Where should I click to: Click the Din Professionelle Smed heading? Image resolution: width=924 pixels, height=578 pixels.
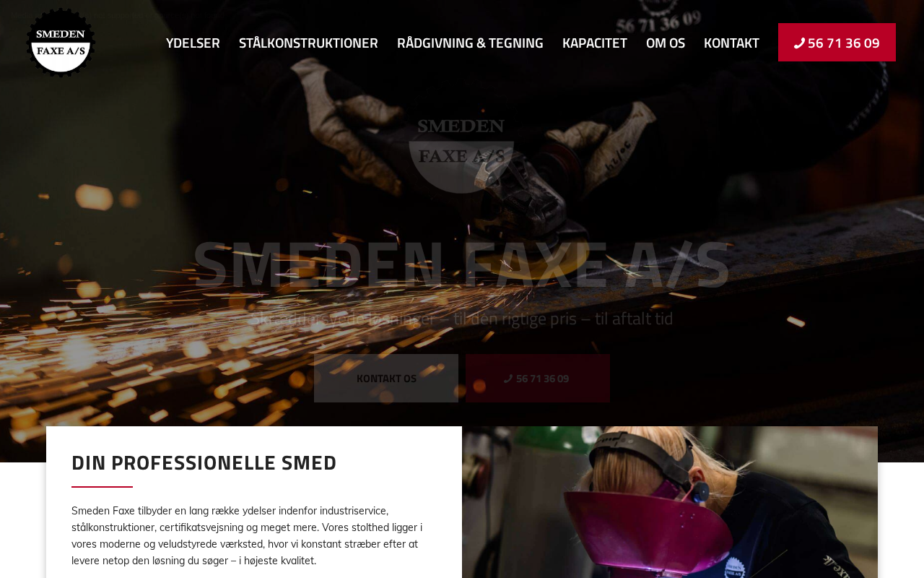(x=204, y=462)
